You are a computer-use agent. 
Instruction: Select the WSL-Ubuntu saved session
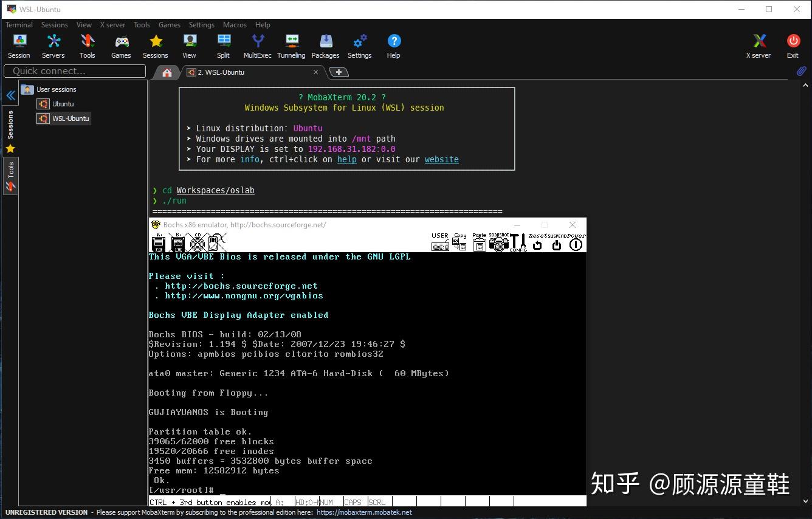click(69, 119)
